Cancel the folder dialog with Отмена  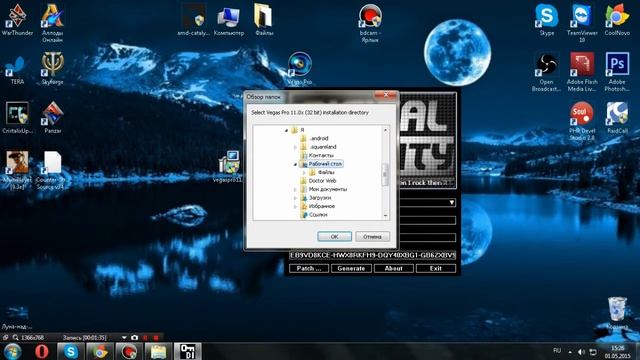click(x=372, y=236)
